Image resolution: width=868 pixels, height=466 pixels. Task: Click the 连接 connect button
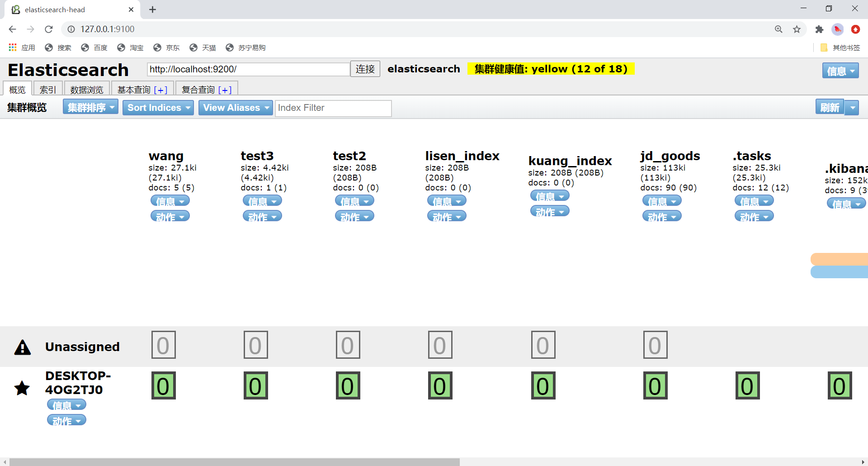click(365, 69)
